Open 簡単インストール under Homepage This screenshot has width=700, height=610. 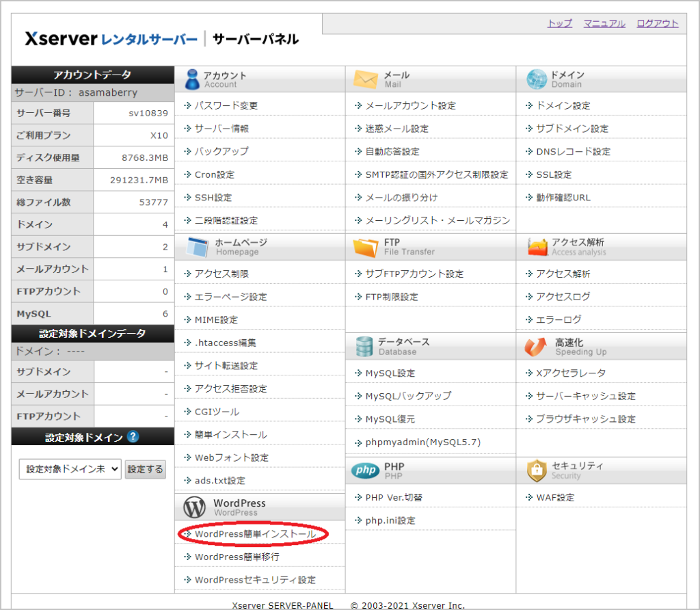click(x=231, y=434)
